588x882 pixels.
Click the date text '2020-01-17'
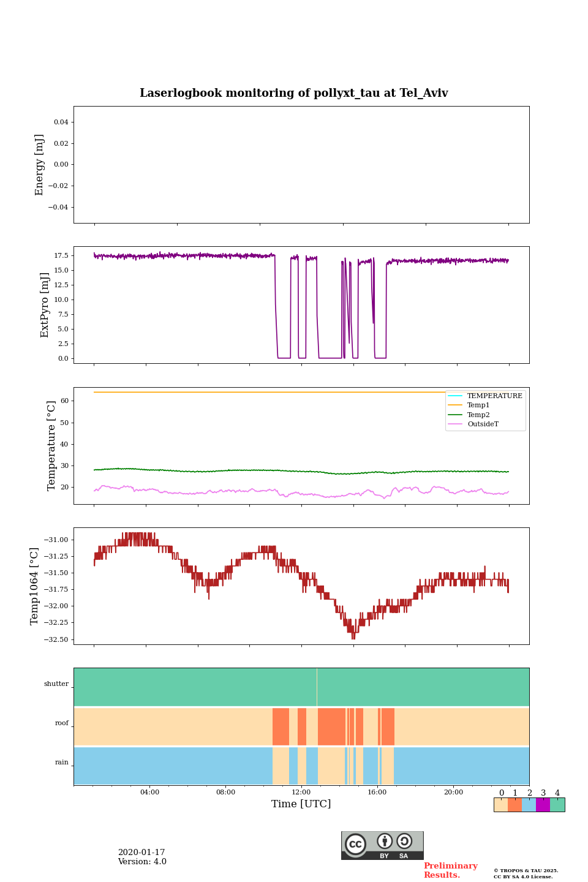(x=141, y=853)
